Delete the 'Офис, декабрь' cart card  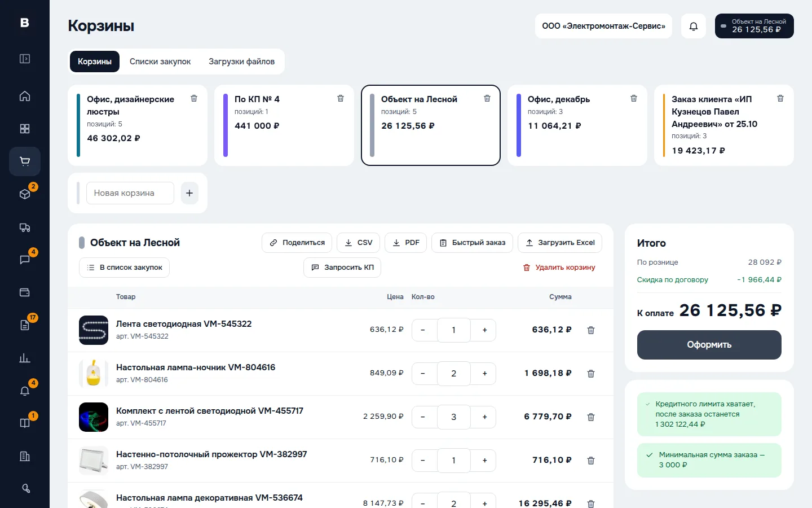click(x=634, y=98)
